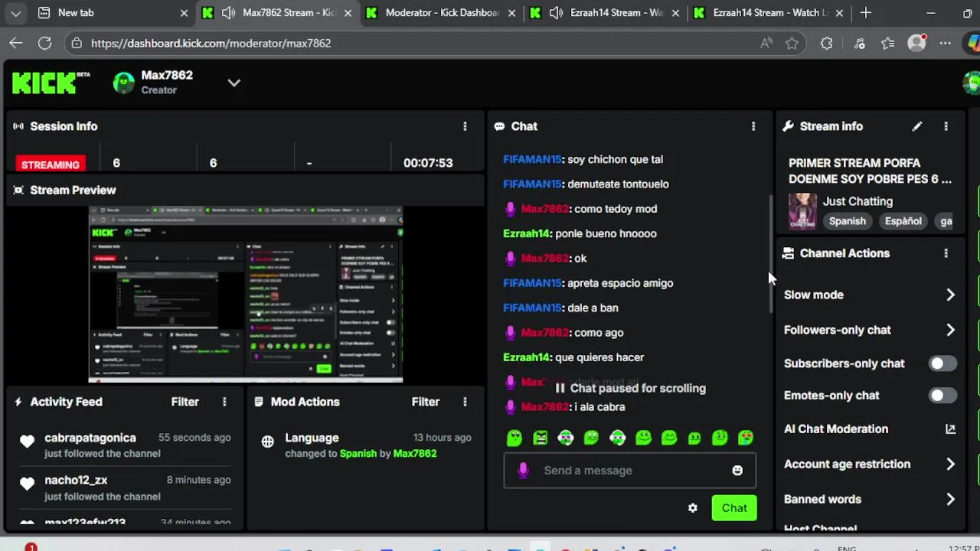Image resolution: width=980 pixels, height=551 pixels.
Task: Click the Kick logo
Action: pyautogui.click(x=51, y=82)
